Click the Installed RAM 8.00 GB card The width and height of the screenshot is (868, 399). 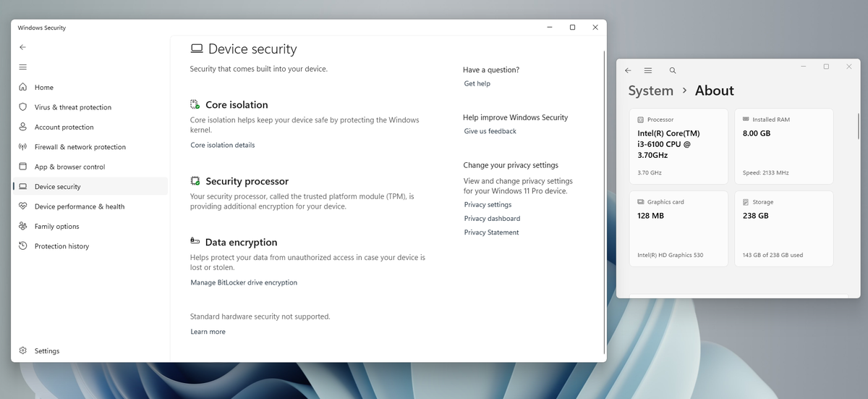[x=784, y=147]
